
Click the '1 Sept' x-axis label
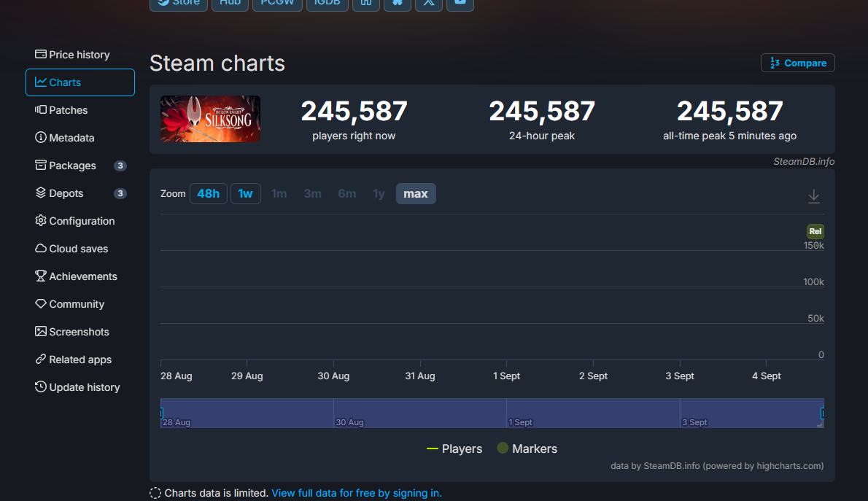click(x=506, y=376)
